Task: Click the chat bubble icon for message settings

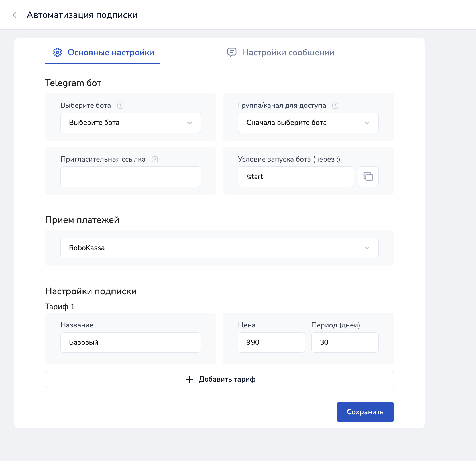Action: click(232, 52)
